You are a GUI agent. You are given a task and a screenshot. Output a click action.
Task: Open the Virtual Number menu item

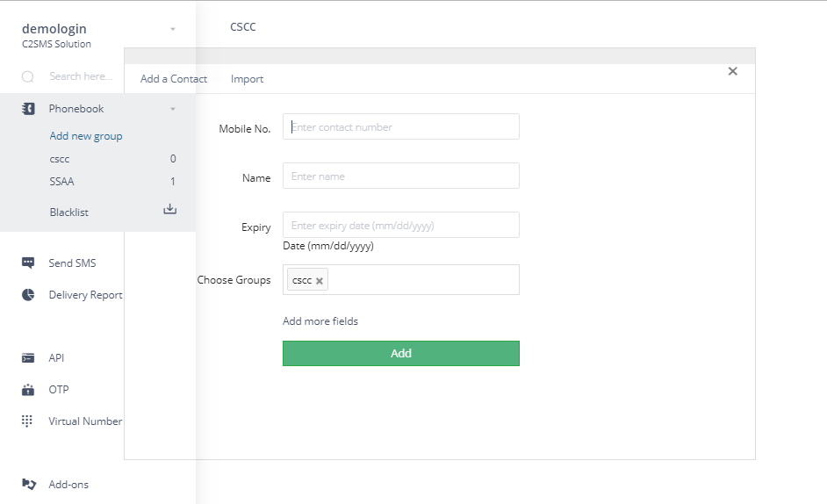coord(85,421)
